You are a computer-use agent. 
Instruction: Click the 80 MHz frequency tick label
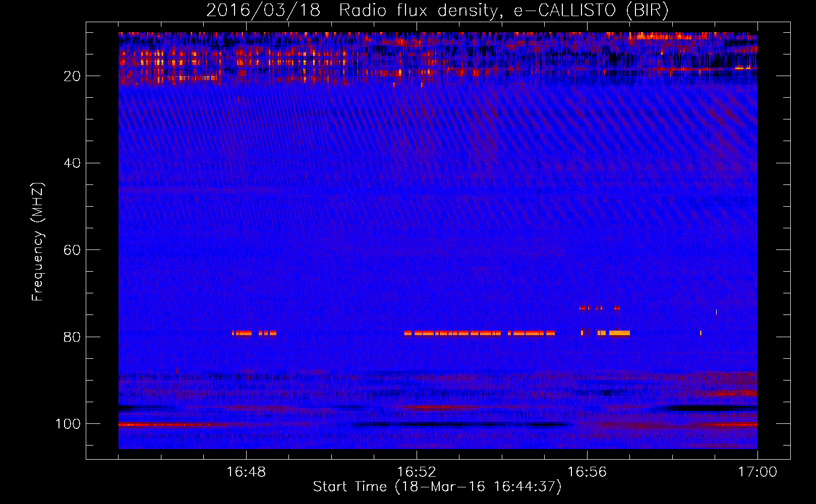pos(72,337)
